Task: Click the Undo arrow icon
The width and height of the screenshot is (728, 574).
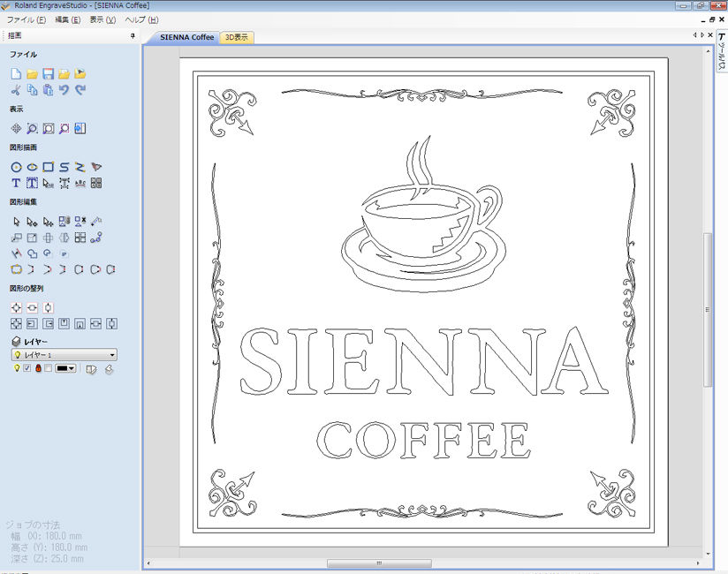Action: [64, 90]
